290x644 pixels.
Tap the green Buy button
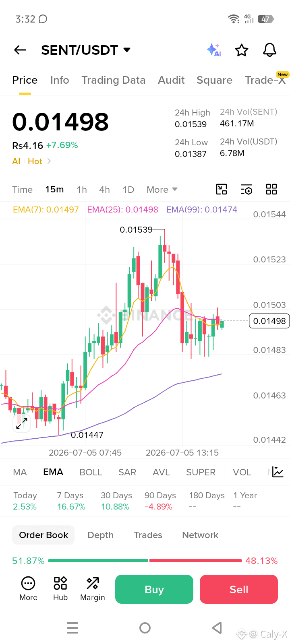(x=154, y=589)
